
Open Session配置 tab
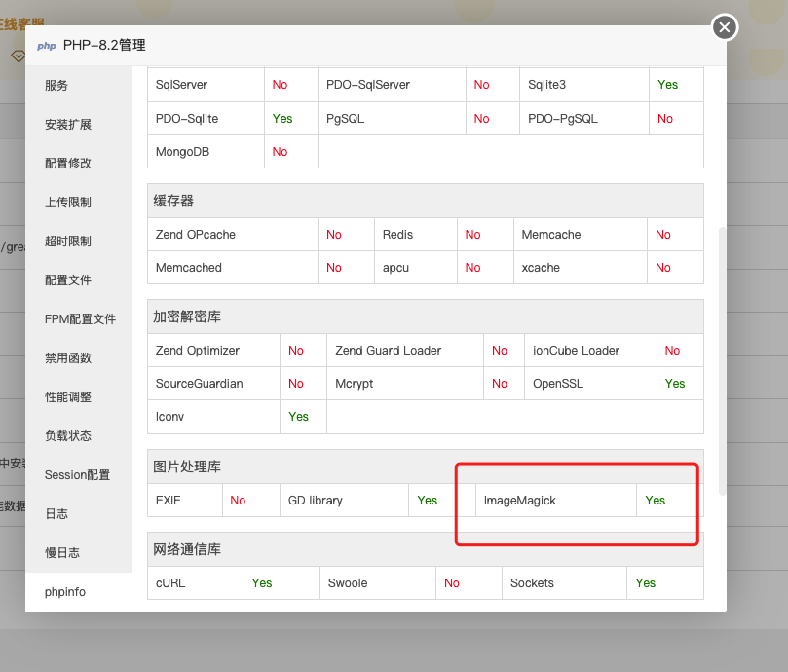tap(77, 475)
